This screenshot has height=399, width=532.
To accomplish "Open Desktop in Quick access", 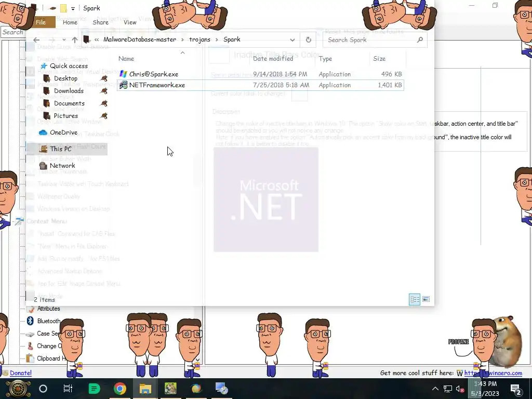I will coord(65,78).
